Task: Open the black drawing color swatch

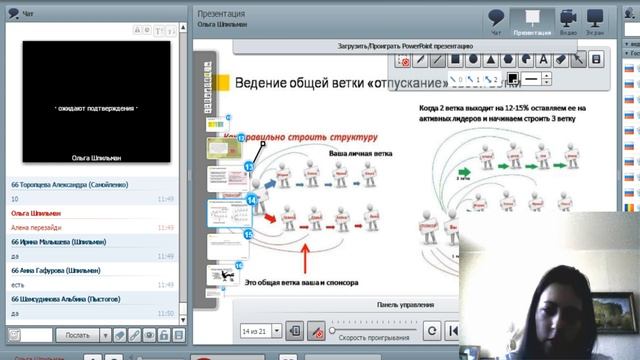Action: point(513,79)
